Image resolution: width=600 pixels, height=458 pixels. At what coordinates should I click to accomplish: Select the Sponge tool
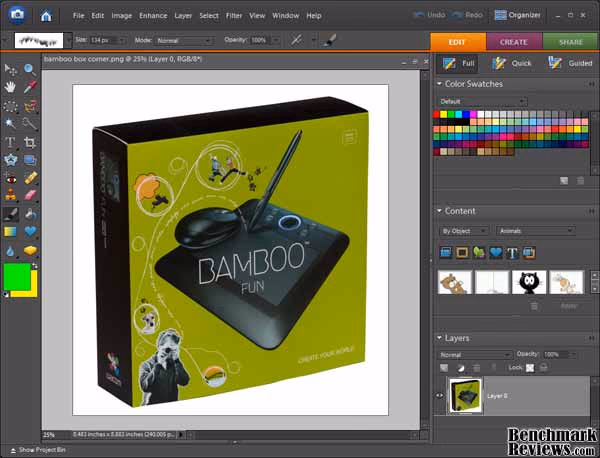coord(30,251)
